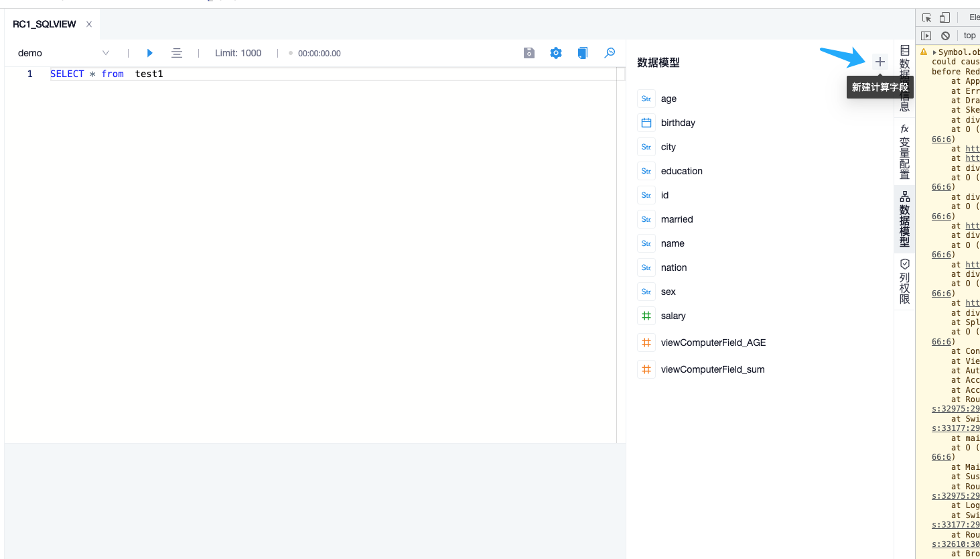This screenshot has width=980, height=559.
Task: Open the top frame context dropdown in DevTools
Action: [969, 35]
